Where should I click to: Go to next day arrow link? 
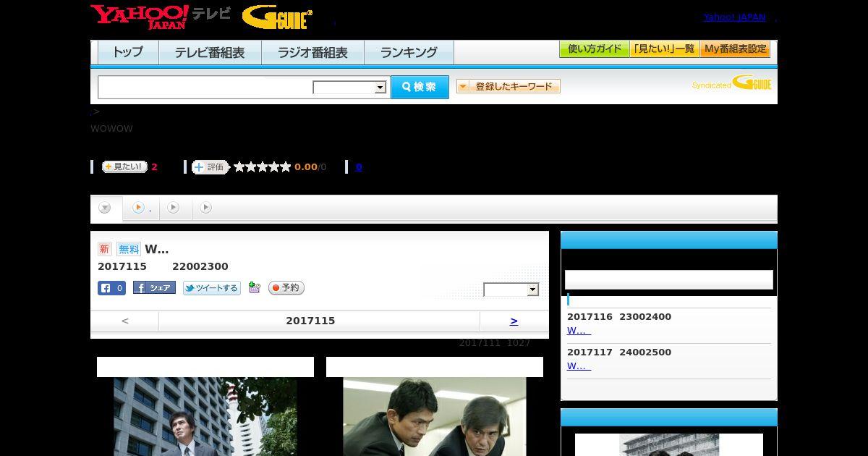click(x=514, y=321)
